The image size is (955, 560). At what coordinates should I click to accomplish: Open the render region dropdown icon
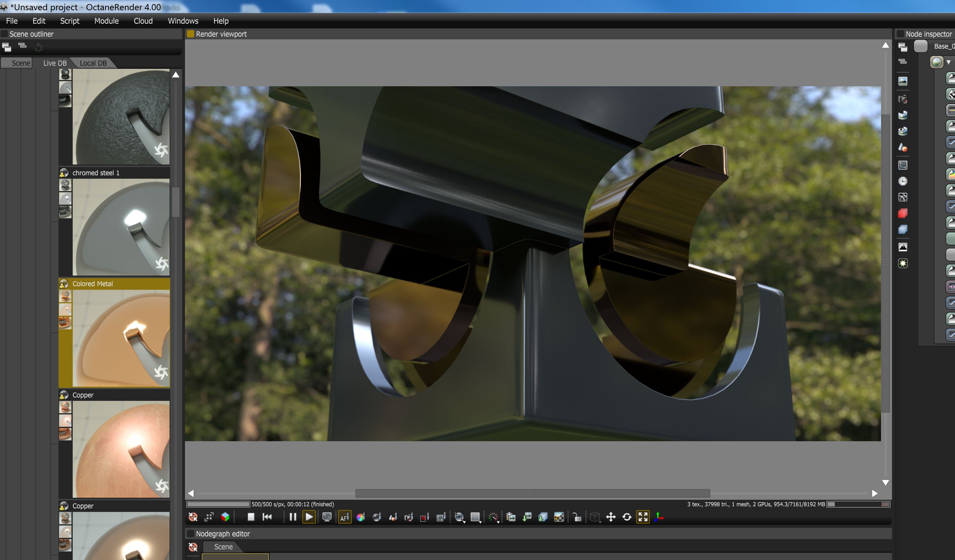475,518
